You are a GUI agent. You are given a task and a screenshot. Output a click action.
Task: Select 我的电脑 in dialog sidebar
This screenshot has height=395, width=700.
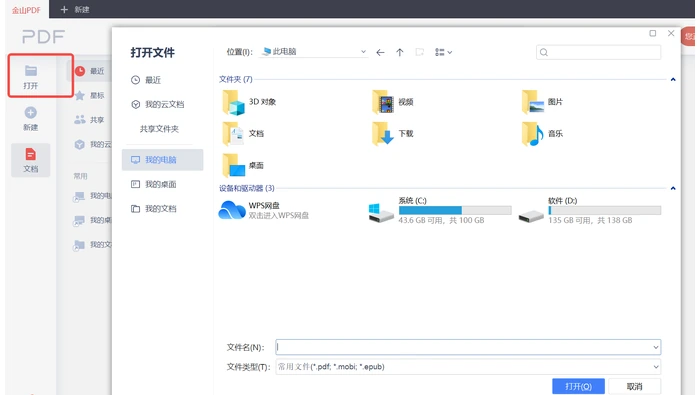pos(162,160)
